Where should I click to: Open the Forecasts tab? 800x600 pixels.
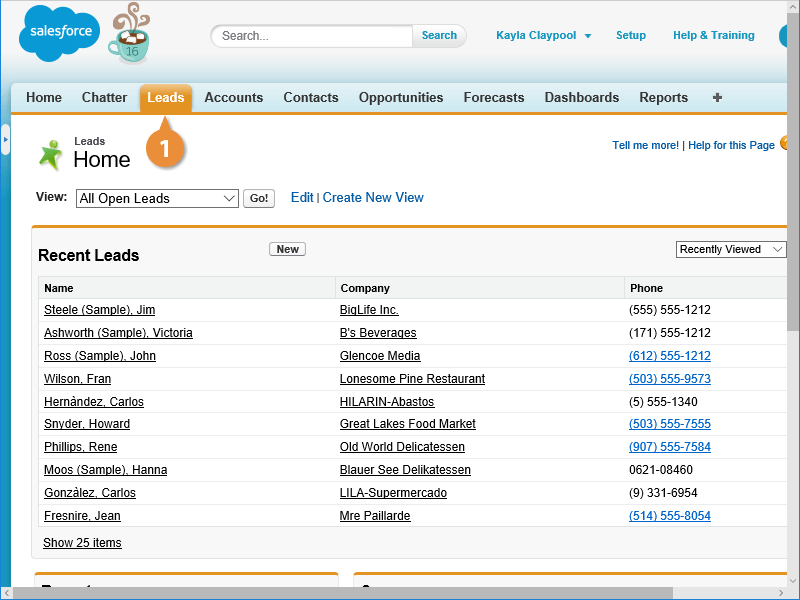pos(494,97)
